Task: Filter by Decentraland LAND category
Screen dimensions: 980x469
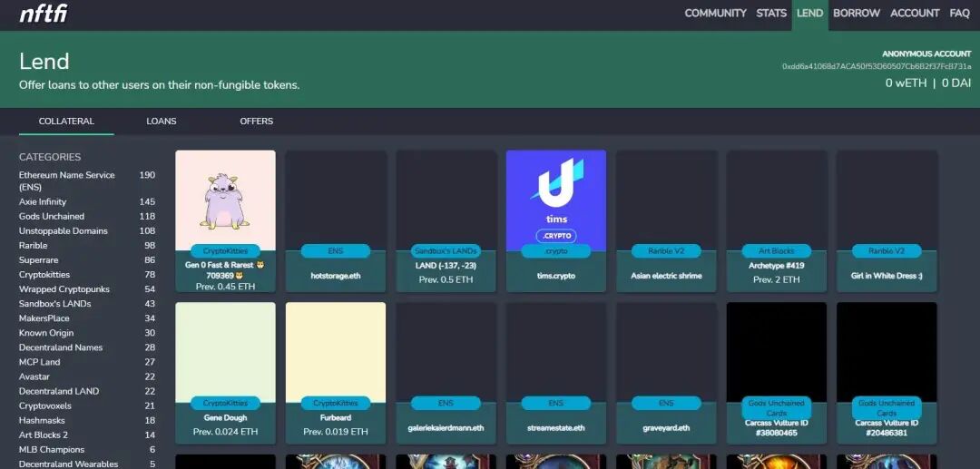Action: coord(87,391)
